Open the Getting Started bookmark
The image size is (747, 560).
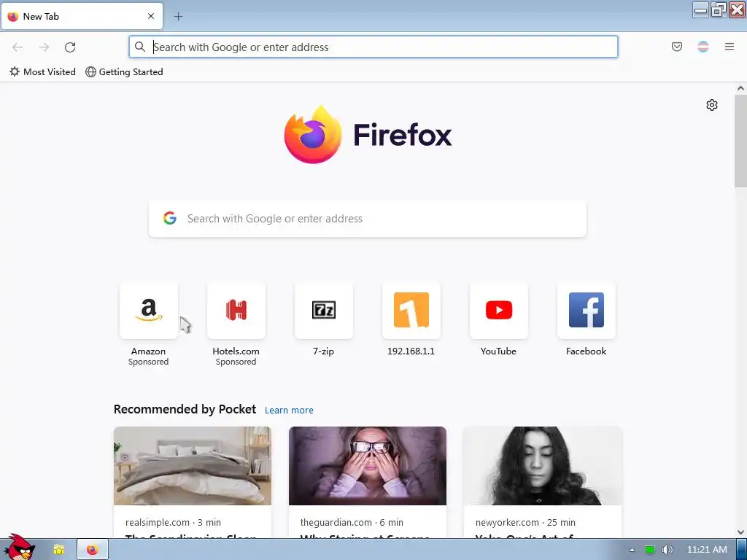click(x=124, y=72)
